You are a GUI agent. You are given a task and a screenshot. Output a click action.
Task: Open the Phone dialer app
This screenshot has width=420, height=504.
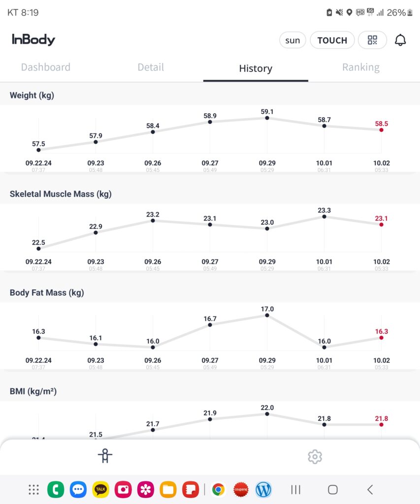point(56,489)
